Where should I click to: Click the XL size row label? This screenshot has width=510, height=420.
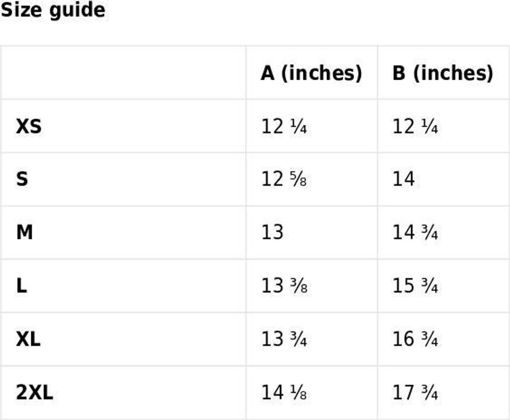point(28,339)
